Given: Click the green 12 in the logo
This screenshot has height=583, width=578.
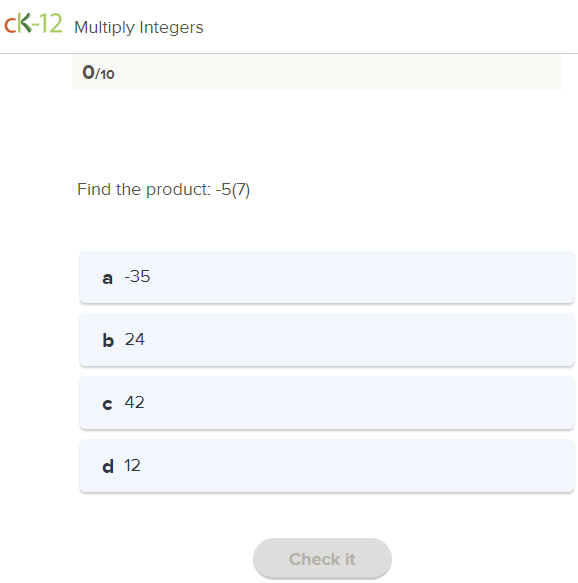Looking at the screenshot, I should click(x=51, y=23).
